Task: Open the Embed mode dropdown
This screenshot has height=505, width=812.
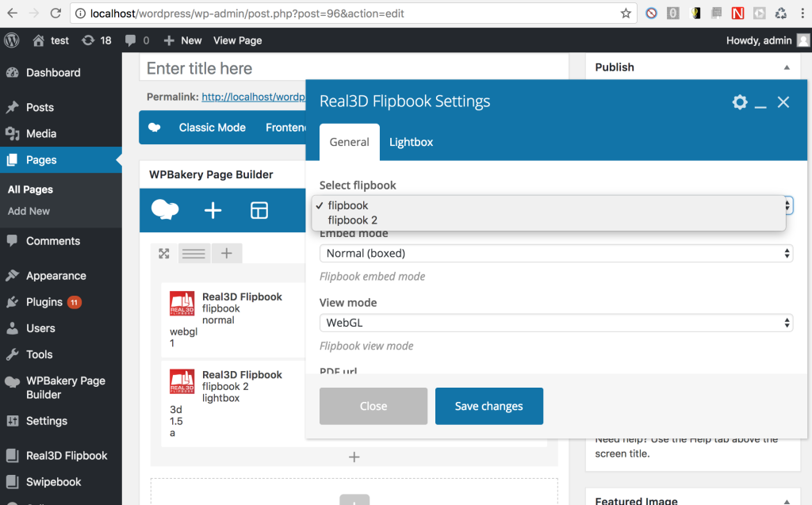Action: point(555,254)
